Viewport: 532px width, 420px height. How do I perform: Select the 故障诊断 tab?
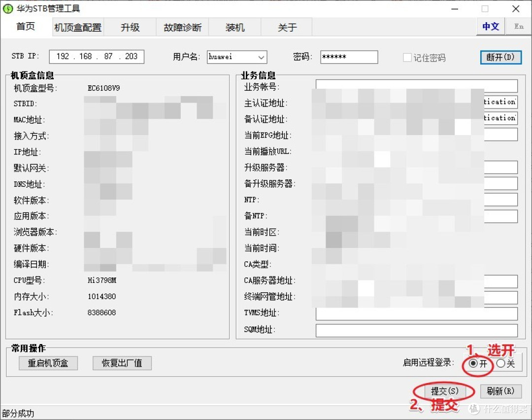tap(182, 28)
